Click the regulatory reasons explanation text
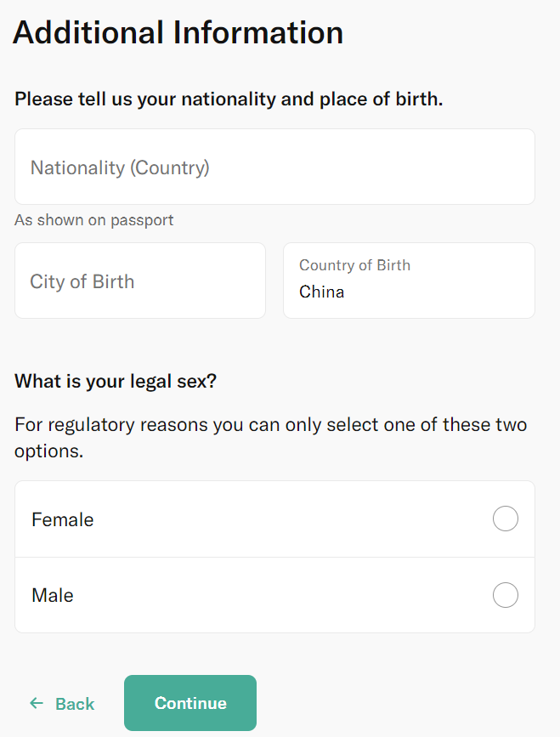 coord(270,438)
